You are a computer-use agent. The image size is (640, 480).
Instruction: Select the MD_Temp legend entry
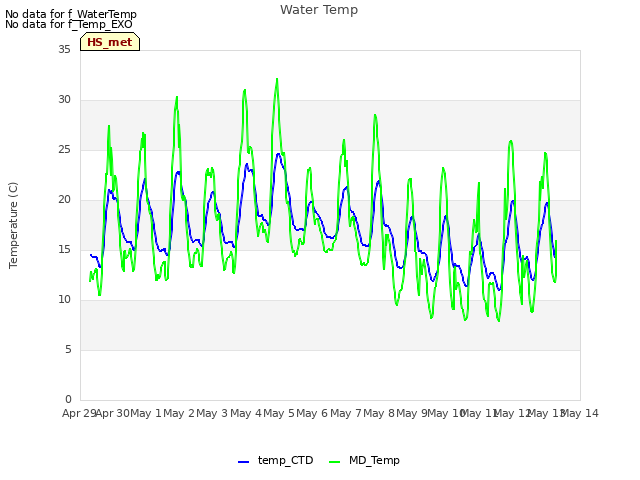coord(364,460)
